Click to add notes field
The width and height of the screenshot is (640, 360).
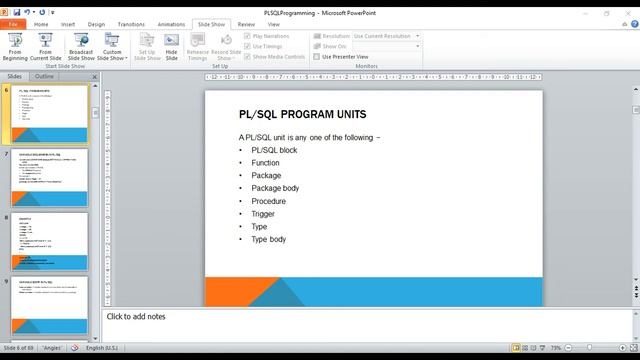pyautogui.click(x=367, y=325)
